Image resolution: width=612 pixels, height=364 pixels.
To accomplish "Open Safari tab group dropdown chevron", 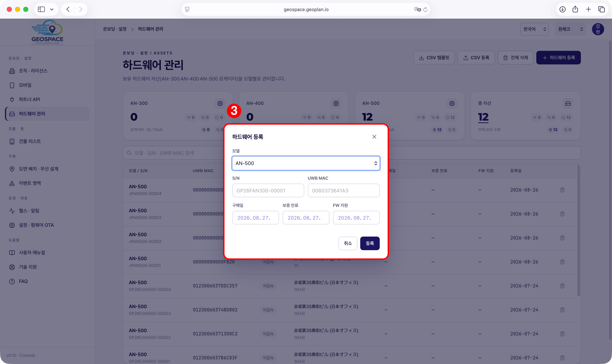I will (x=52, y=9).
